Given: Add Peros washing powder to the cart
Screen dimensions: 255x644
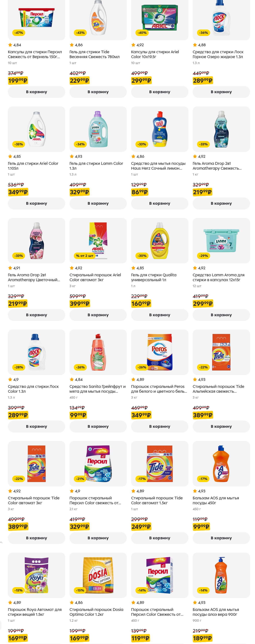Looking at the screenshot, I should (x=159, y=427).
